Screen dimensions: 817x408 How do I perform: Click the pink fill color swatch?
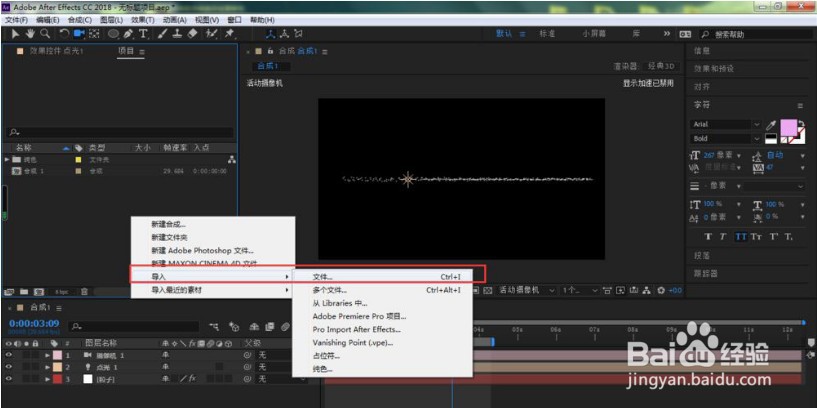tap(787, 127)
